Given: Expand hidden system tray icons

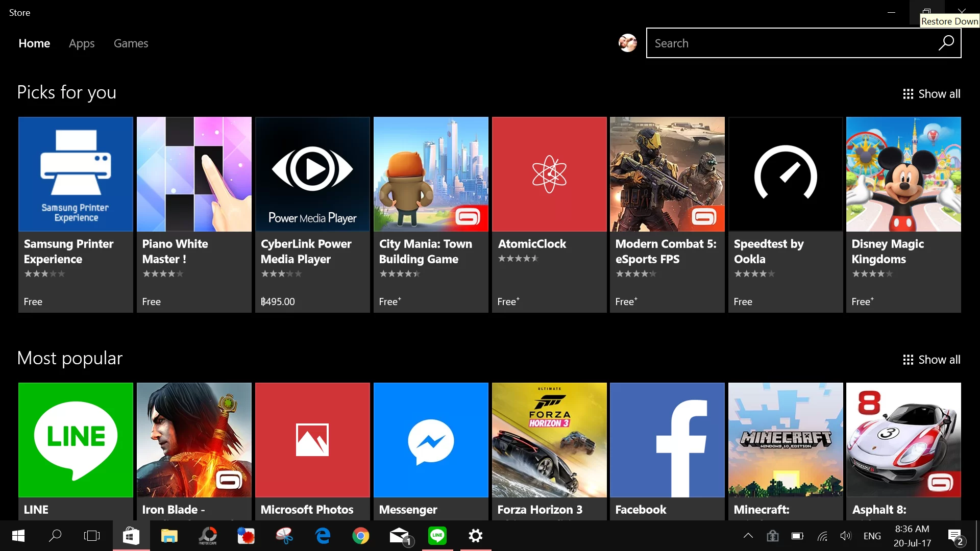Looking at the screenshot, I should (748, 536).
